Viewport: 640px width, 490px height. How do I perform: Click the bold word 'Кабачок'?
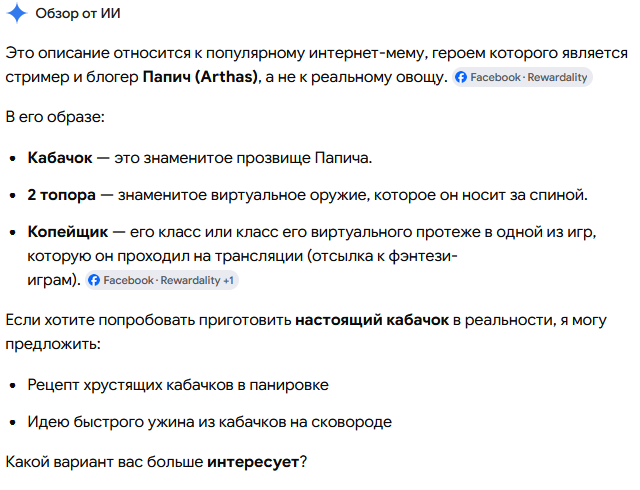click(x=60, y=158)
